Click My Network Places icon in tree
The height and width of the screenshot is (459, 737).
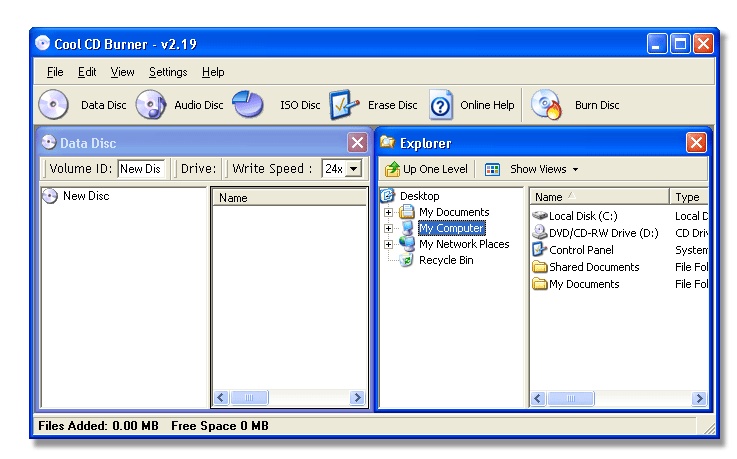[x=407, y=243]
